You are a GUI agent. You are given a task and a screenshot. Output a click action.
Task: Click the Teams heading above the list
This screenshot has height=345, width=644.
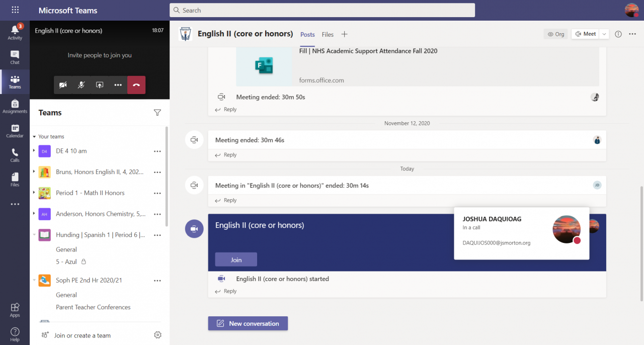coord(50,113)
